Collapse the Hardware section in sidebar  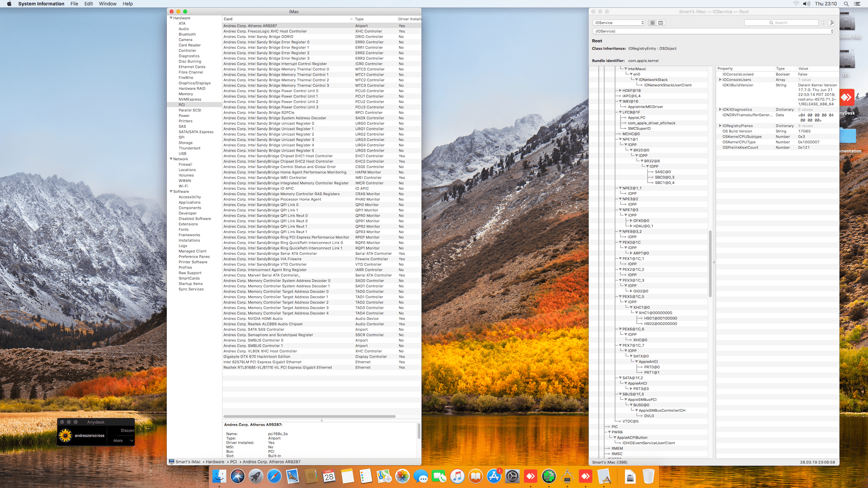(x=171, y=18)
